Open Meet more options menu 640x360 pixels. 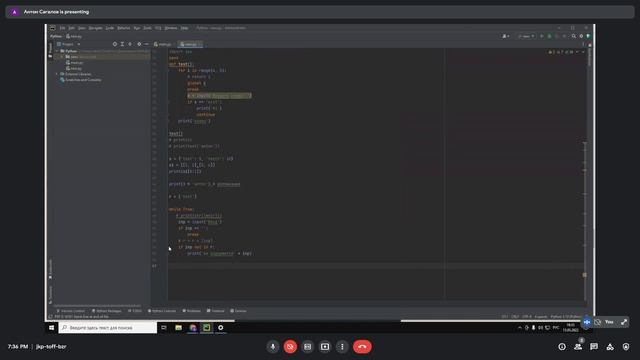coord(342,347)
